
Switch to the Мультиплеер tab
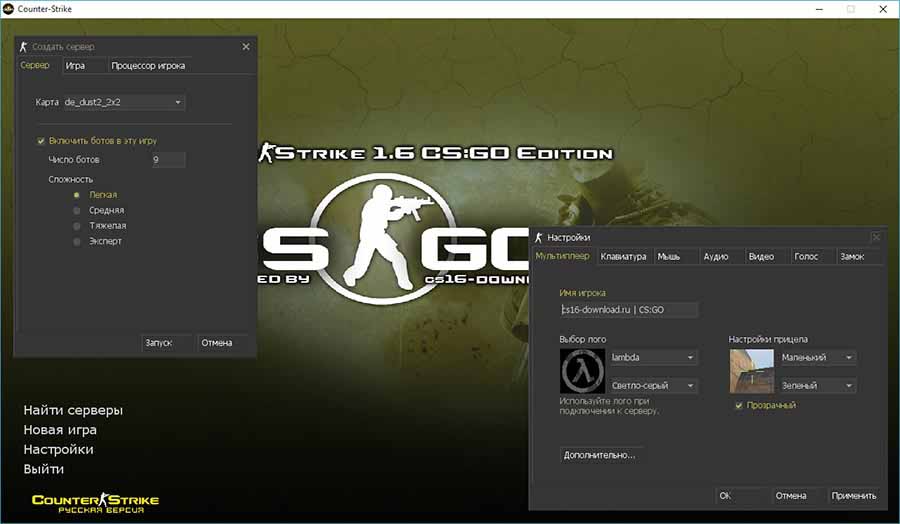pos(562,256)
